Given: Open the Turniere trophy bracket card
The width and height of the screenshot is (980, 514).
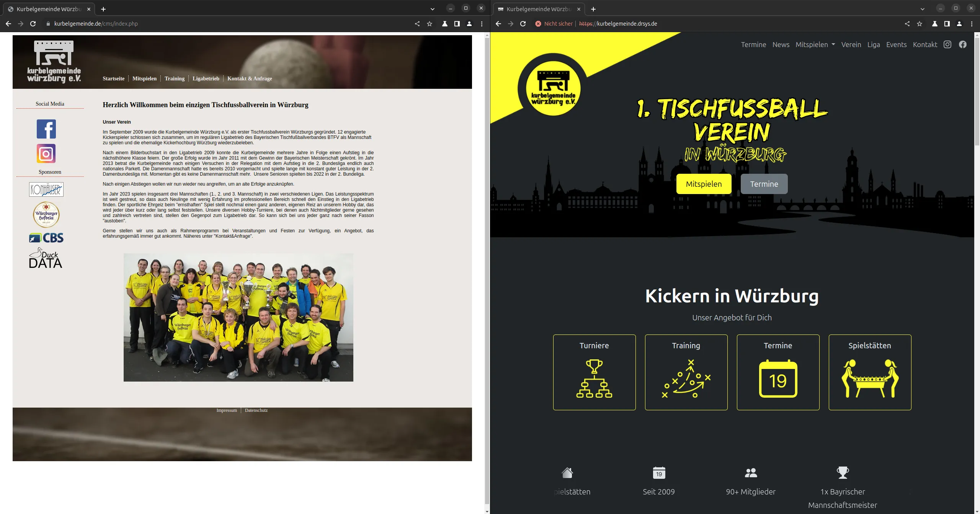Looking at the screenshot, I should point(594,372).
